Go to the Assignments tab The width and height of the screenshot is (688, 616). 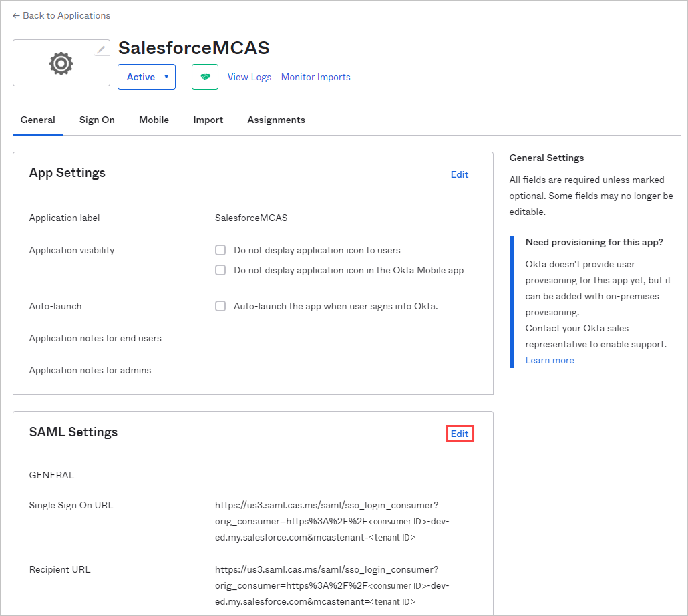pyautogui.click(x=276, y=120)
